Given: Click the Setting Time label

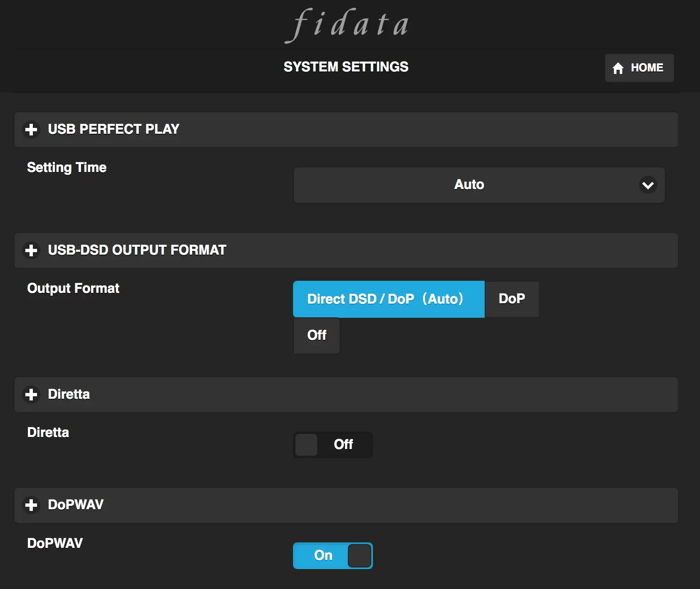Looking at the screenshot, I should click(67, 167).
